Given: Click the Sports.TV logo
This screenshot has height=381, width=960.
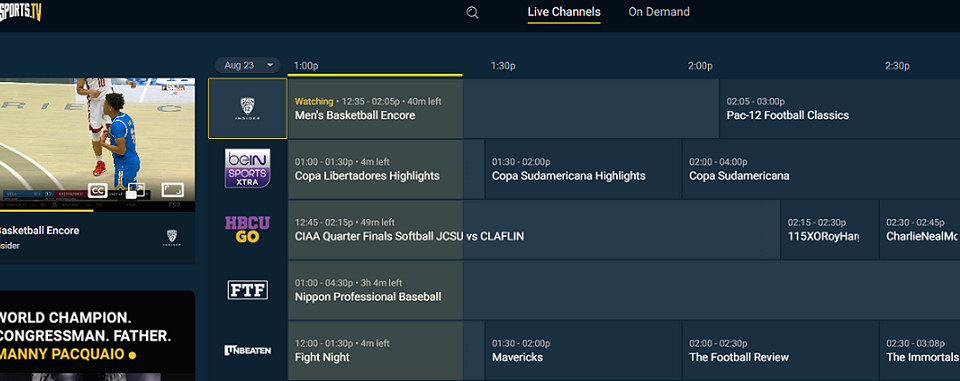Looking at the screenshot, I should (x=20, y=12).
